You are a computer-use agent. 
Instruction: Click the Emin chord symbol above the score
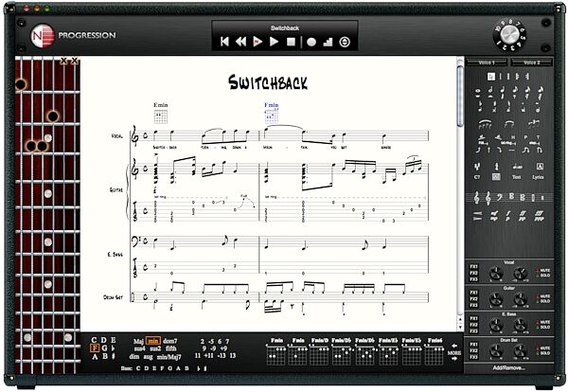(x=161, y=105)
